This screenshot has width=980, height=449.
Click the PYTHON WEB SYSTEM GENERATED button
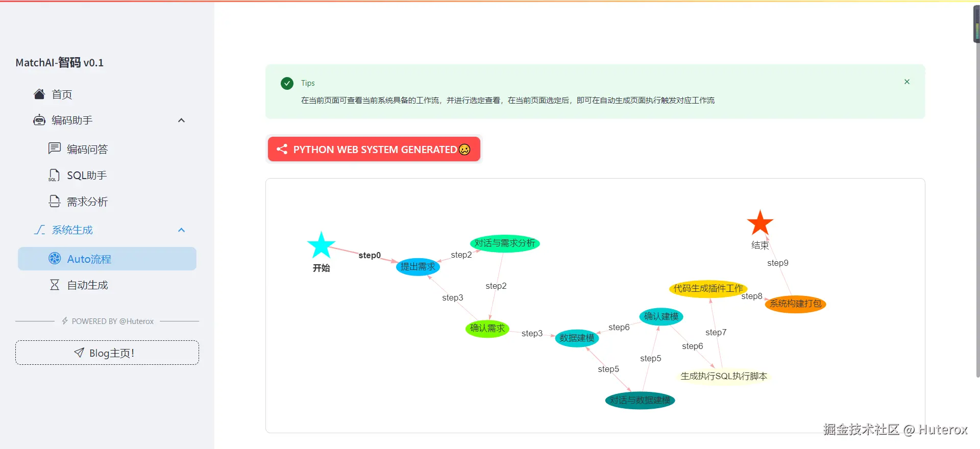pyautogui.click(x=374, y=149)
